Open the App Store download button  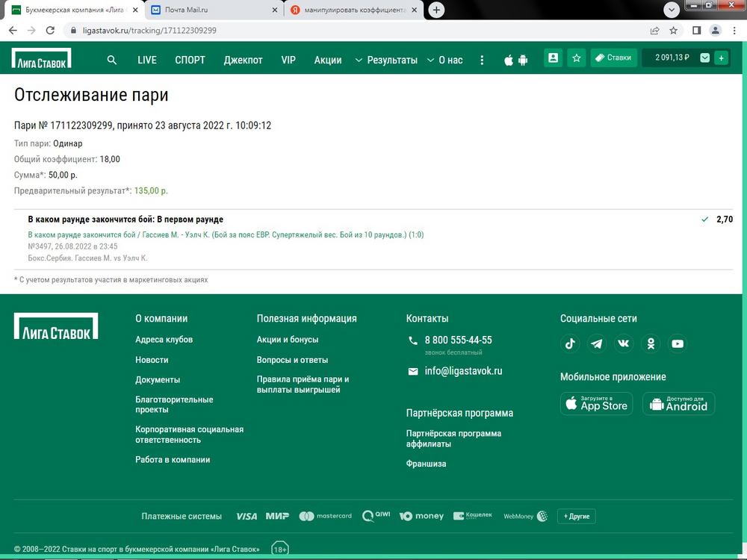point(596,404)
